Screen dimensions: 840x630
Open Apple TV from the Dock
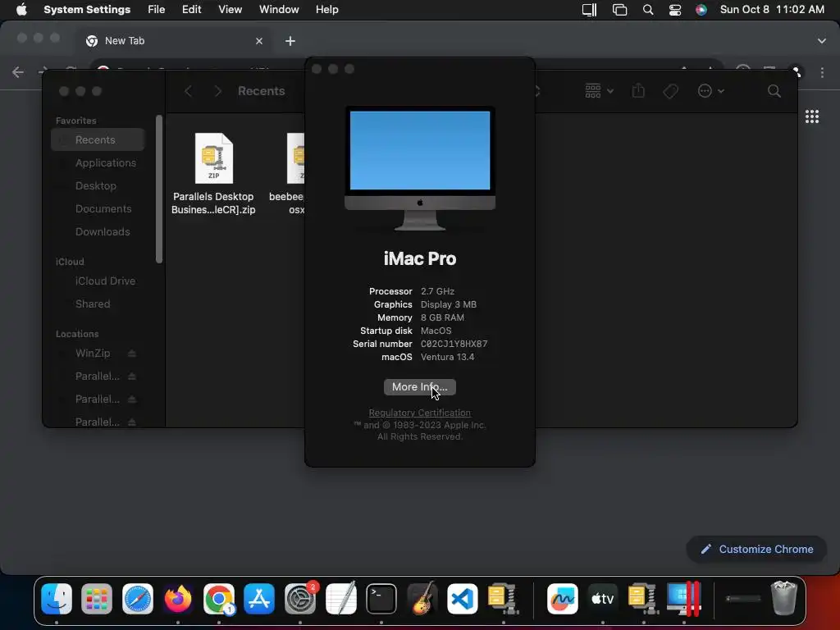pos(603,598)
